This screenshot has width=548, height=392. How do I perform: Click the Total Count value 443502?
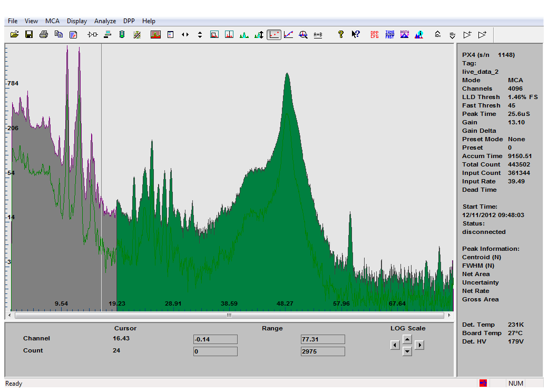[x=519, y=164]
